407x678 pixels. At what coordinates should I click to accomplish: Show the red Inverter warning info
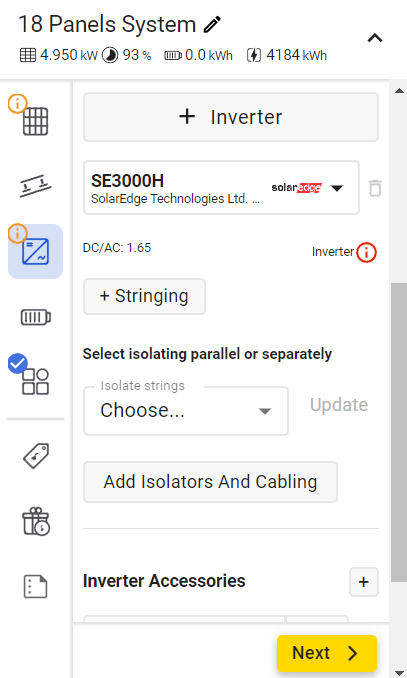click(x=366, y=252)
